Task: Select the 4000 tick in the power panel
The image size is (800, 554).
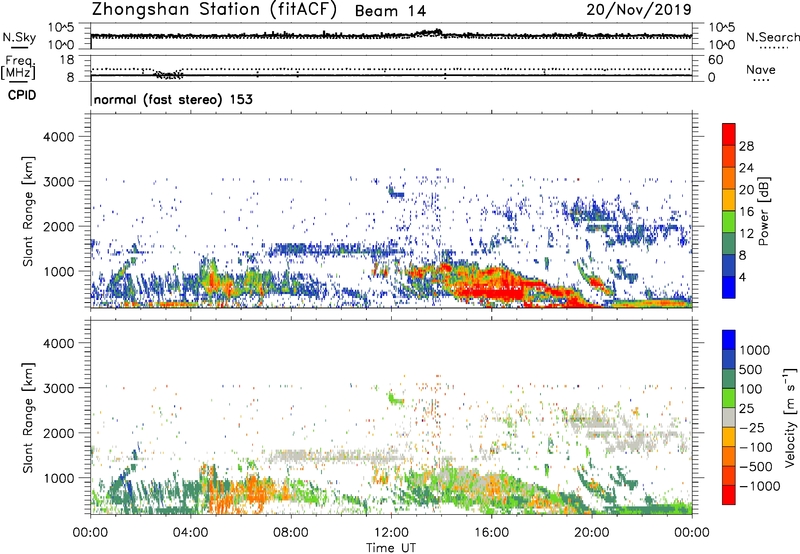Action: click(58, 137)
